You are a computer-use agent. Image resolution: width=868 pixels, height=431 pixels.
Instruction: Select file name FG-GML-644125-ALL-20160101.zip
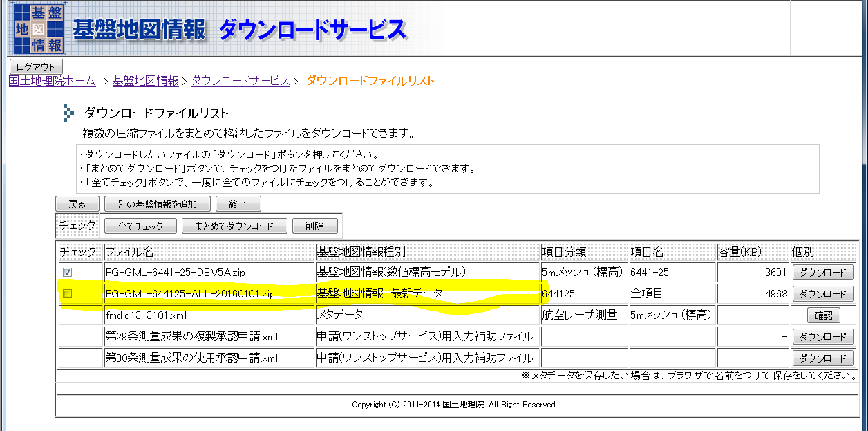click(x=190, y=294)
